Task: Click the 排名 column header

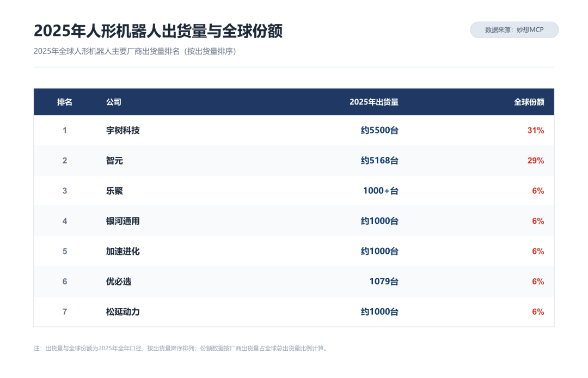Action: (64, 102)
